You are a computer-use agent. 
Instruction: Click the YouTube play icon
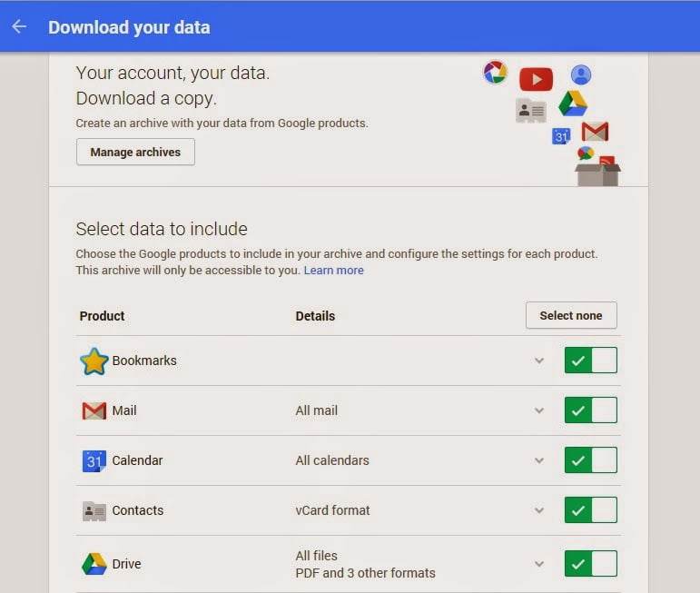(x=536, y=80)
